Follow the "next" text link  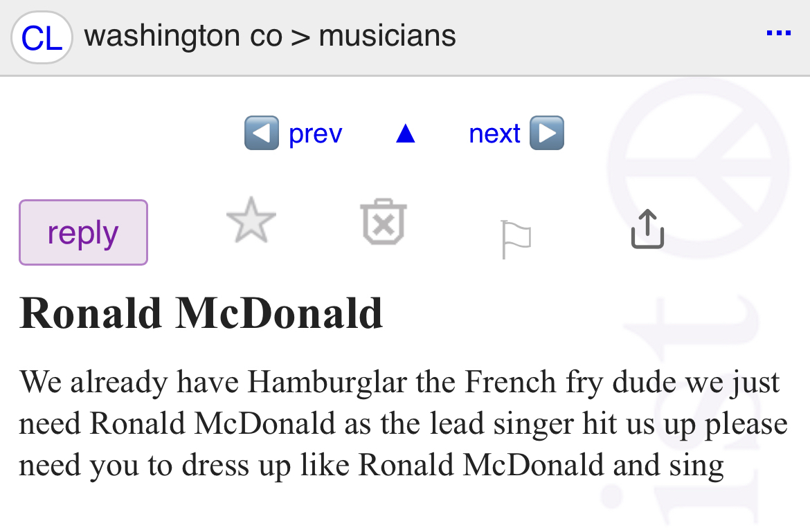tap(494, 134)
